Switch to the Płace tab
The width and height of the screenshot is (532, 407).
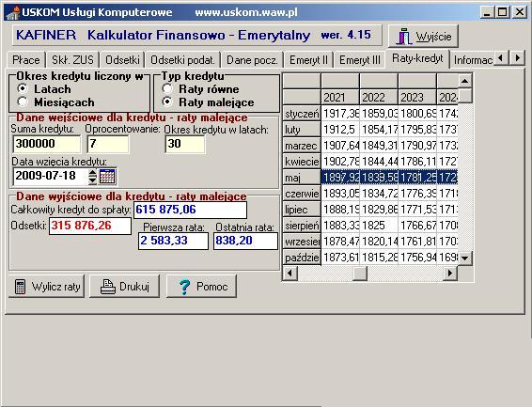(25, 60)
